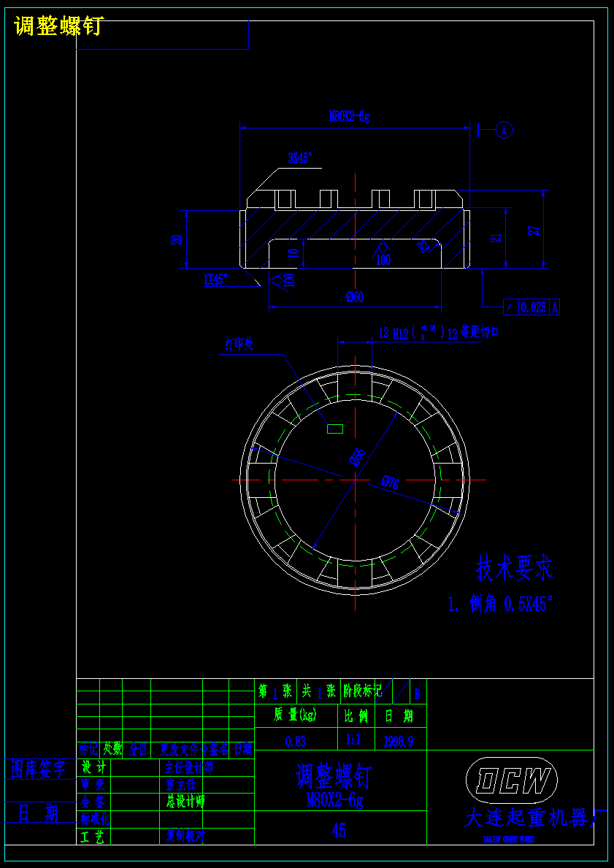Click the 日期 label below 图库签字
This screenshot has height=868, width=614.
click(39, 814)
